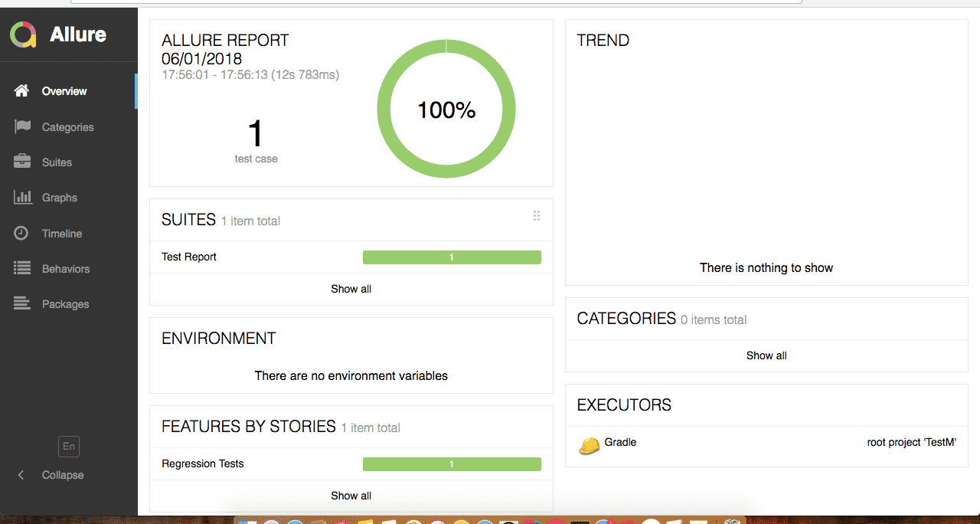Screen dimensions: 980x524
Task: Click the En language button
Action: coord(68,447)
